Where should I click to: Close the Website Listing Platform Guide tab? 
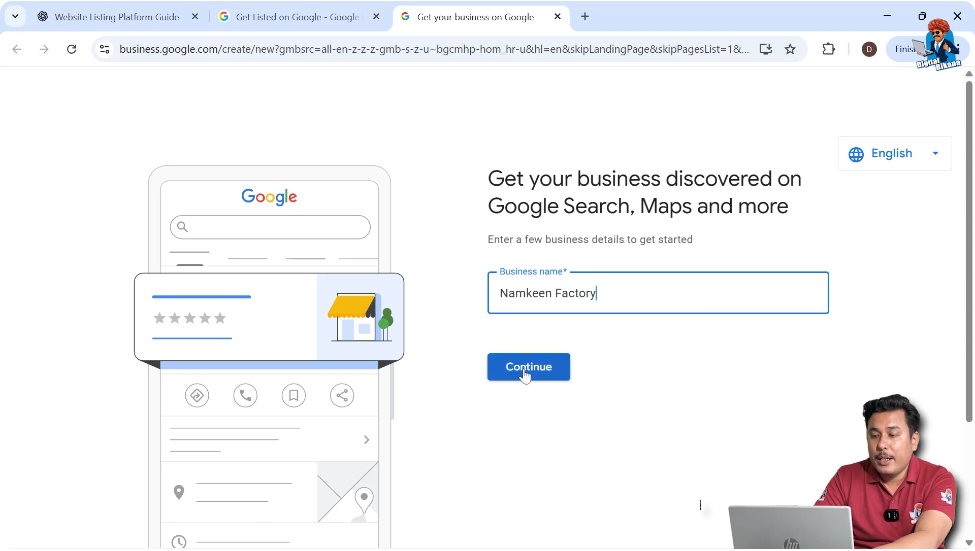click(195, 17)
